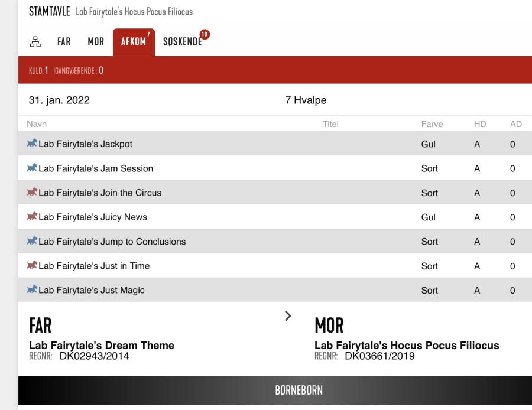532x410 pixels.
Task: Click the dog icon beside Just in Time
Action: 32,265
